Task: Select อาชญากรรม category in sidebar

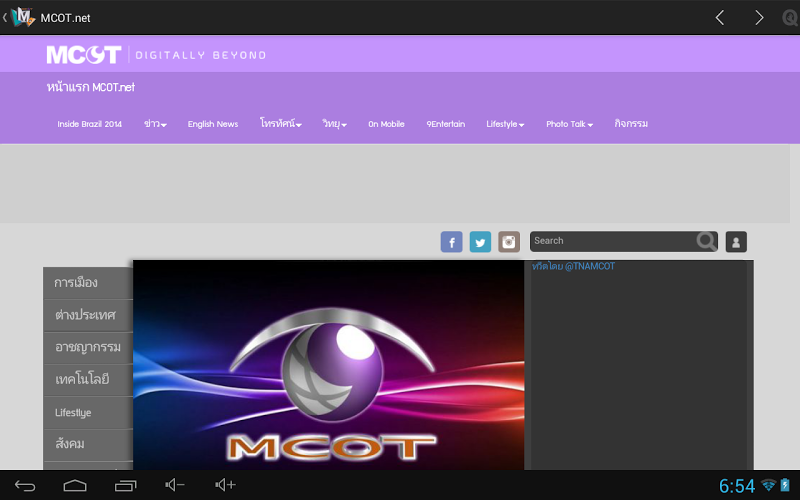Action: point(88,347)
